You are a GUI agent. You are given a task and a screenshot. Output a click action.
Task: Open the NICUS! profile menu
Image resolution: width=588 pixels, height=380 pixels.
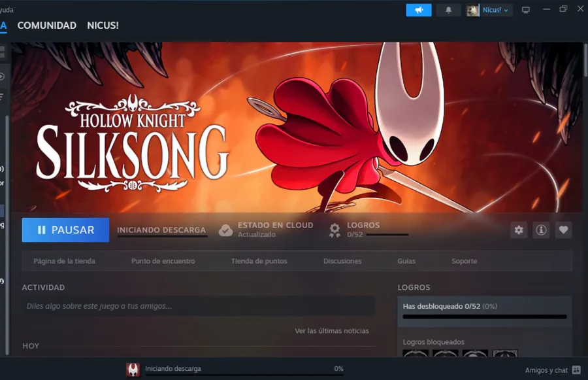(x=103, y=26)
